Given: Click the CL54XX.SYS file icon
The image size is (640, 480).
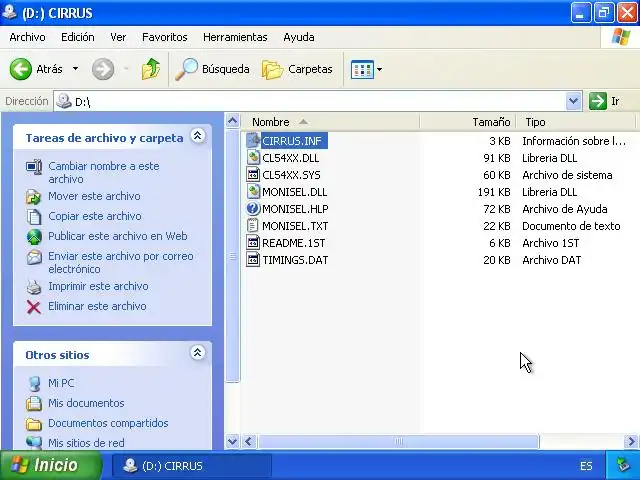Looking at the screenshot, I should tap(253, 175).
